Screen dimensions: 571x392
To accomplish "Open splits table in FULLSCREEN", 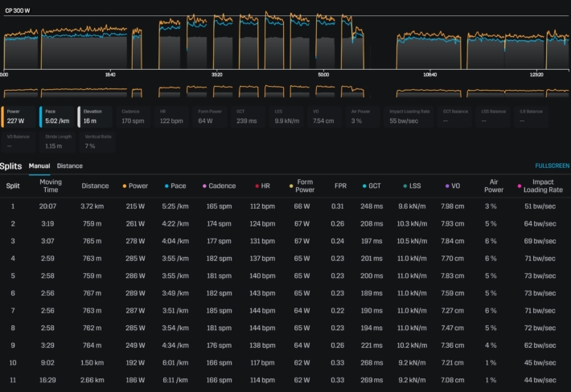I will pos(552,166).
